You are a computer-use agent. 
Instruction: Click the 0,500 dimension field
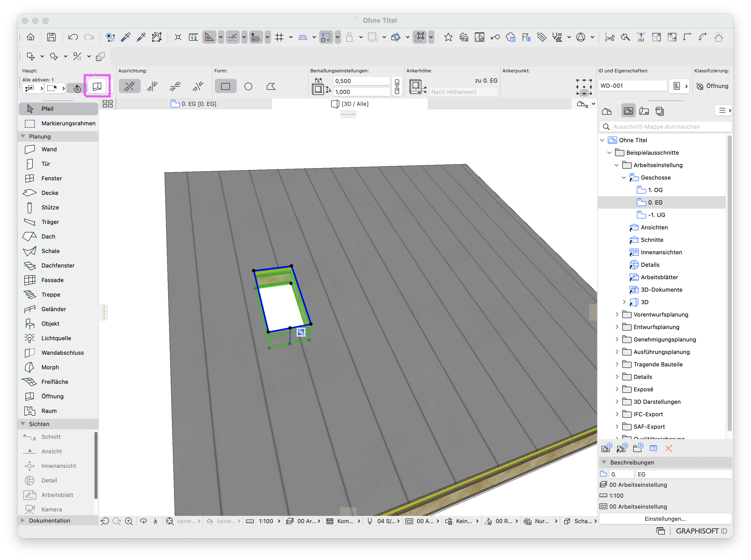click(x=361, y=81)
